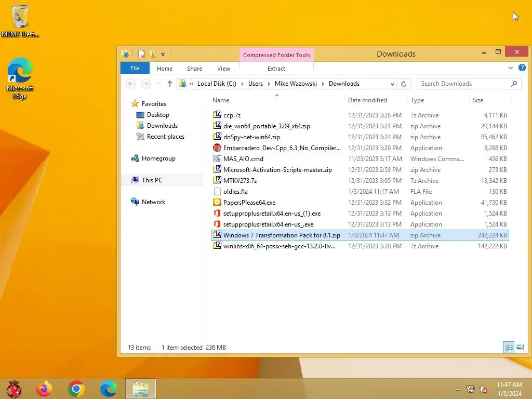Select the PapersPlease64.exe application icon

coord(217,202)
